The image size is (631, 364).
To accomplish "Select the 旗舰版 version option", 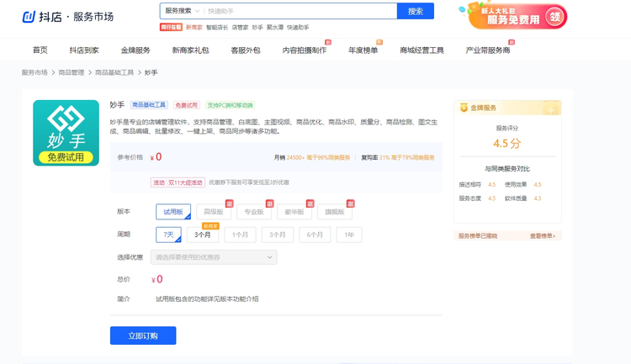I will coord(335,212).
